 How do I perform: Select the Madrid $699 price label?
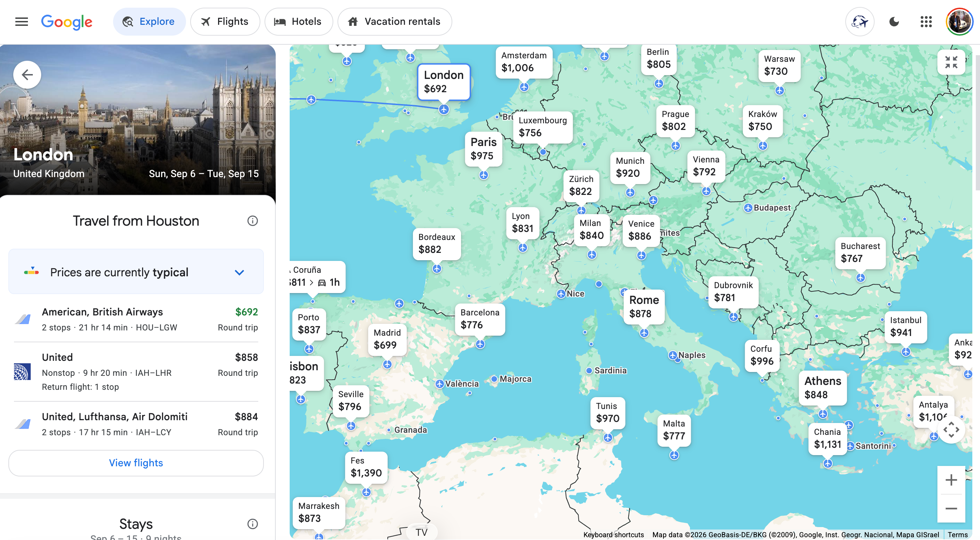pos(387,339)
